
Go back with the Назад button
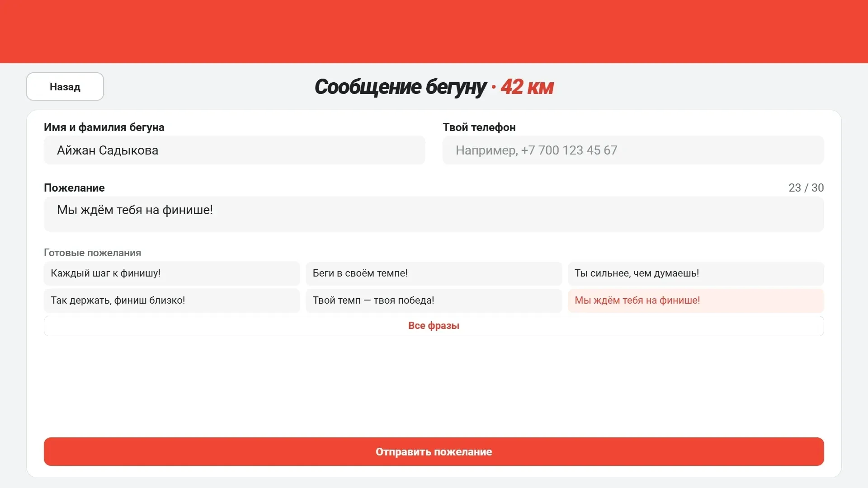click(65, 86)
